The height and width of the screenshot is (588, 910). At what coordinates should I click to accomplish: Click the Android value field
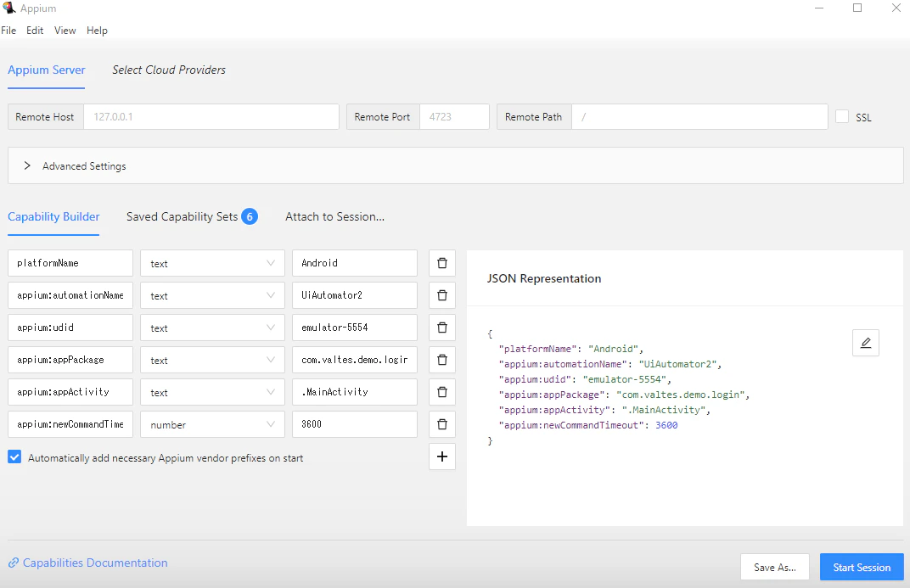coord(355,263)
